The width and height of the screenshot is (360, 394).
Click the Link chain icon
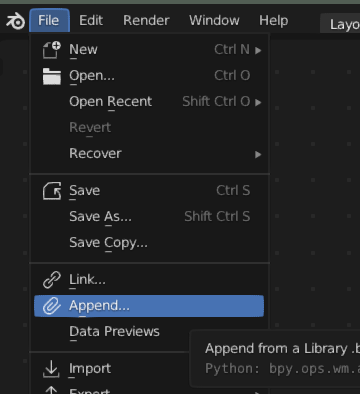52,280
